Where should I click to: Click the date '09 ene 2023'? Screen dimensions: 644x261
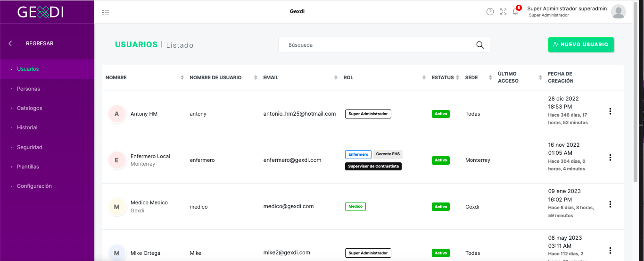564,191
